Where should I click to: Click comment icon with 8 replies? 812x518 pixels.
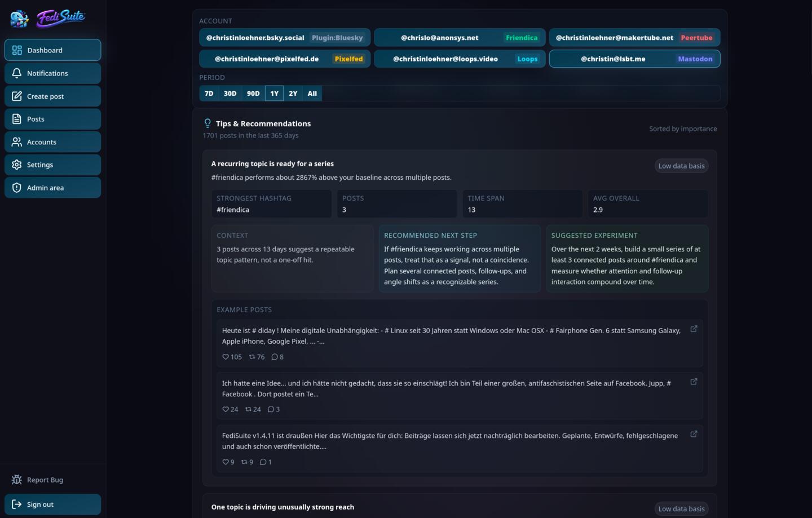point(275,357)
